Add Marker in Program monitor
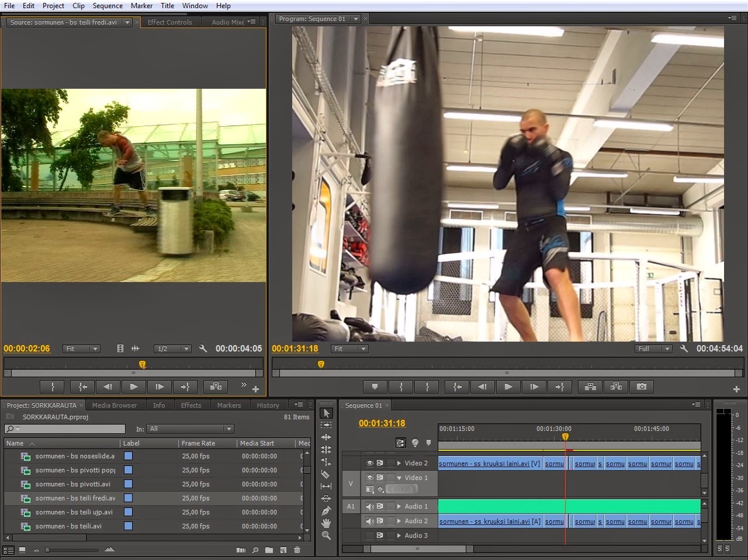Viewport: 748px width, 560px height. tap(375, 387)
